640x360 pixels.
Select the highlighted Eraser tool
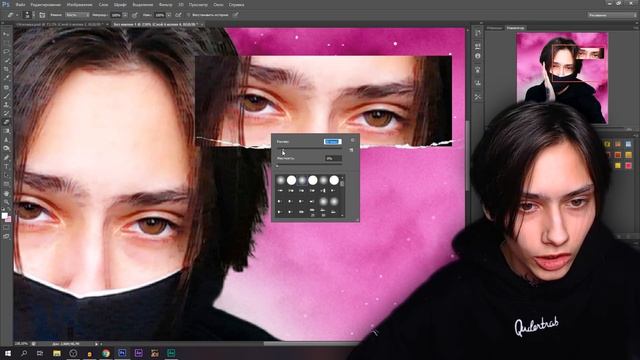pyautogui.click(x=6, y=122)
